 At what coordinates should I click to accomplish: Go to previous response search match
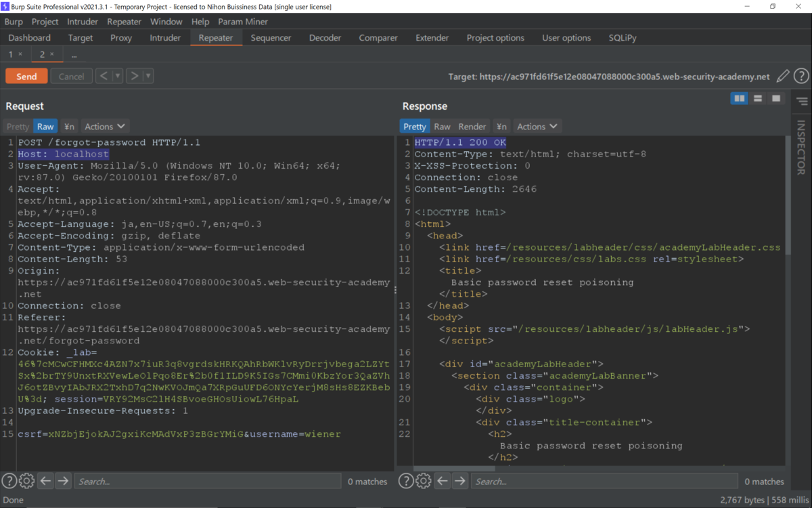click(443, 481)
